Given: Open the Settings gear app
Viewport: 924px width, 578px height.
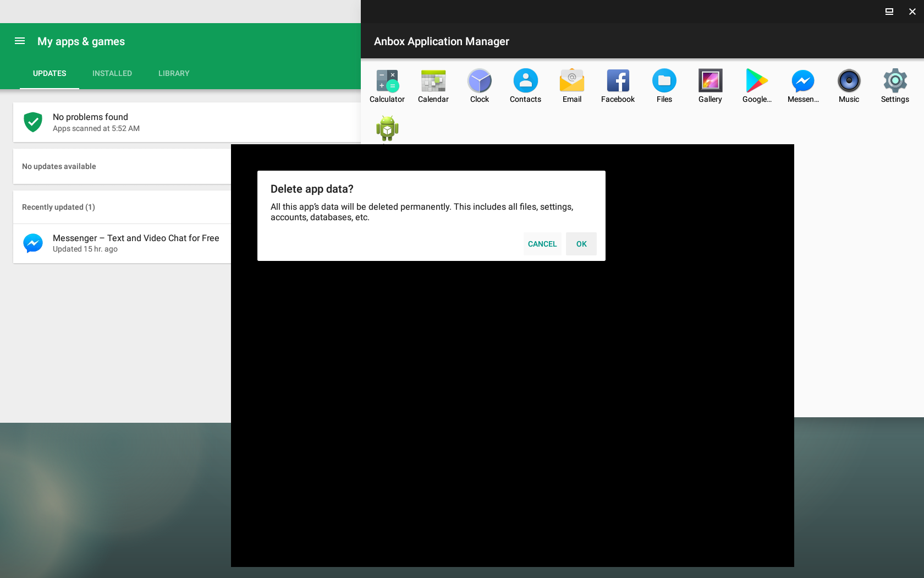Looking at the screenshot, I should point(895,81).
